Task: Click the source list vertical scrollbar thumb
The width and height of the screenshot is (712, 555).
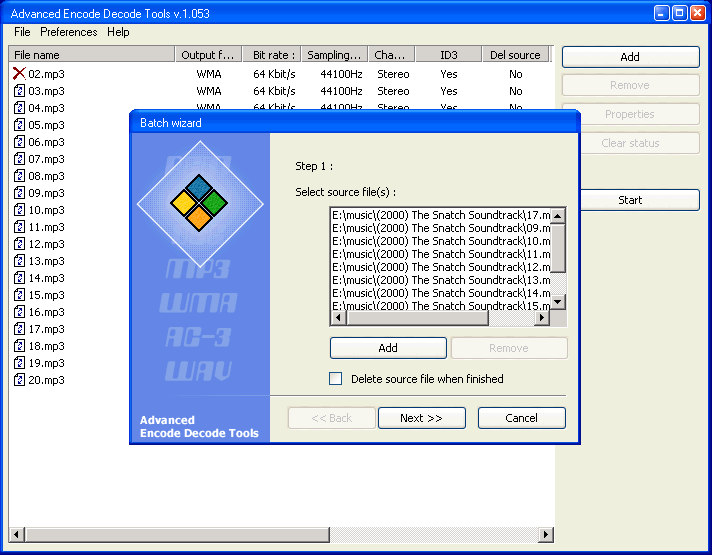Action: point(558,248)
